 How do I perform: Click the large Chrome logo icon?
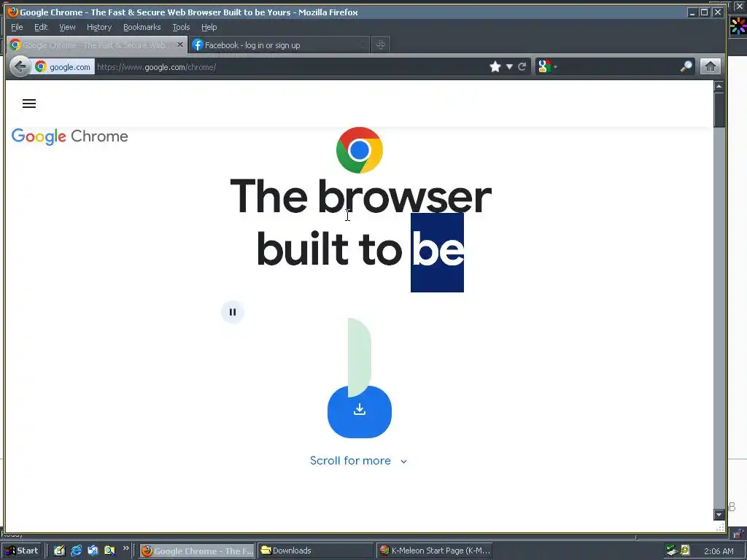(x=359, y=150)
